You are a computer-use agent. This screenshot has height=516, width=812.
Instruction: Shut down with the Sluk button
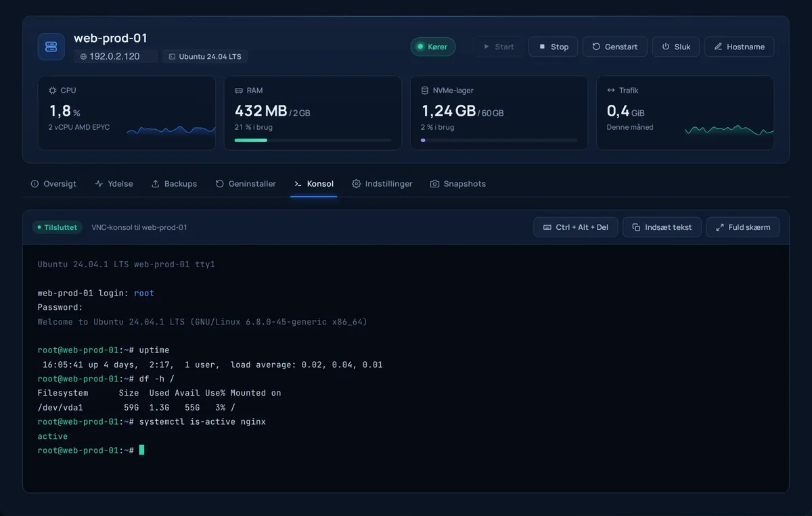point(676,47)
